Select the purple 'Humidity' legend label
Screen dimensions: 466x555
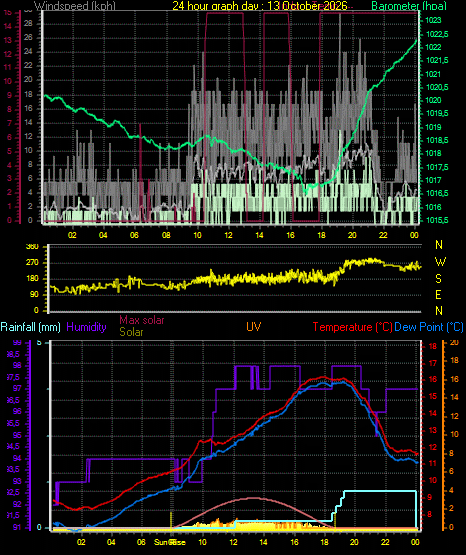[86, 327]
